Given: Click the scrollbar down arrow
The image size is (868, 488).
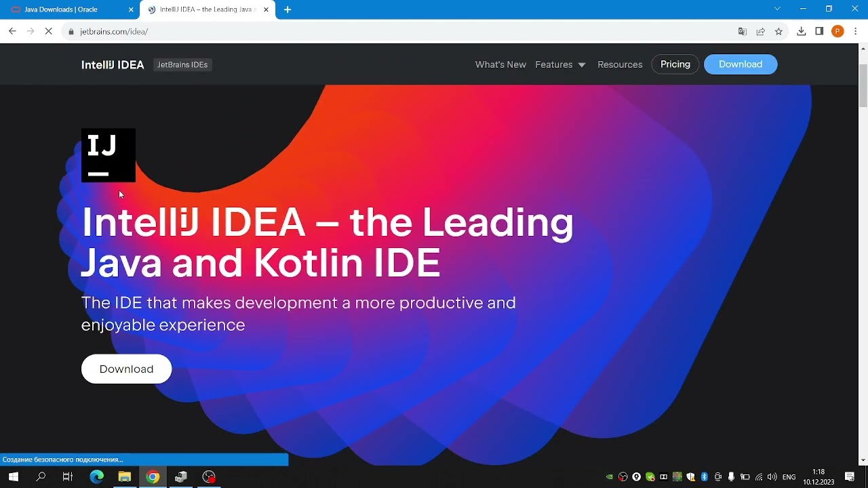Looking at the screenshot, I should point(863,460).
